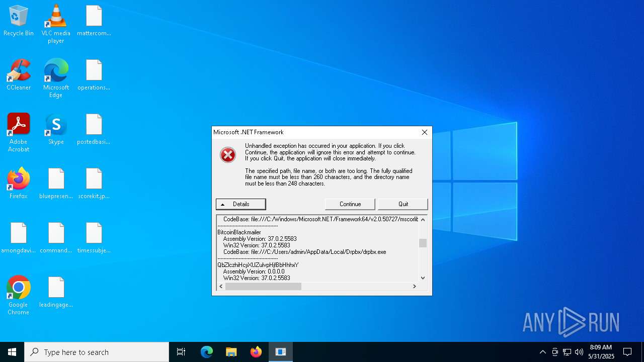
Task: Click the red error icon in dialog
Action: (x=228, y=155)
